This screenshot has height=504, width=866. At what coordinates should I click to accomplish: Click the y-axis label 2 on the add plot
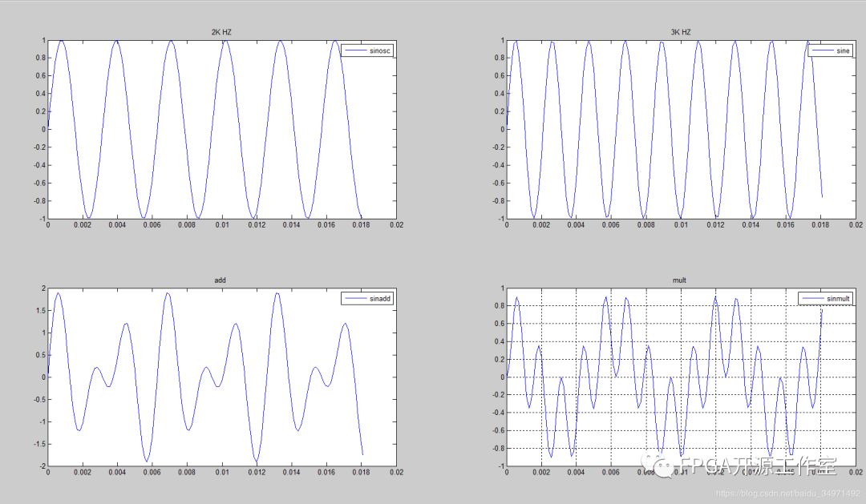(x=42, y=288)
